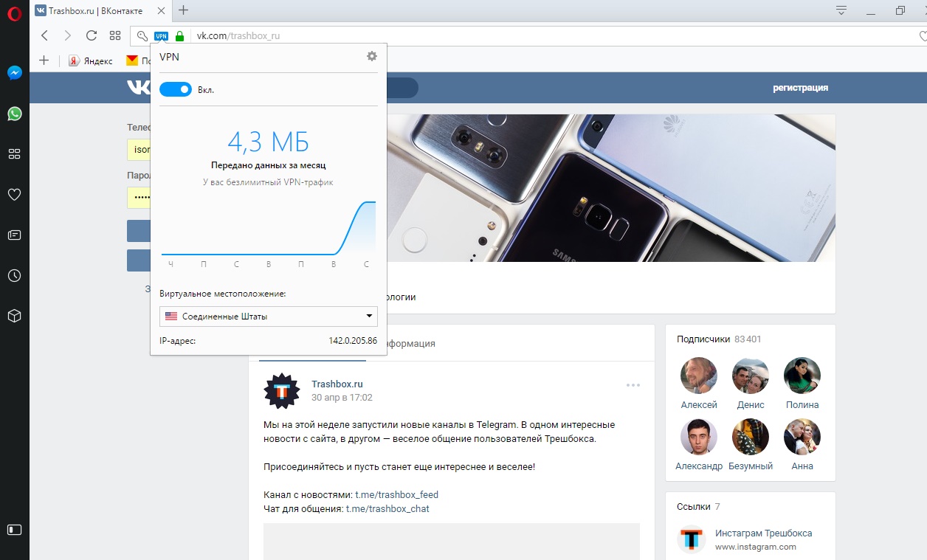Open the post date 30 апр в 17:02
This screenshot has height=560, width=927.
pos(342,397)
